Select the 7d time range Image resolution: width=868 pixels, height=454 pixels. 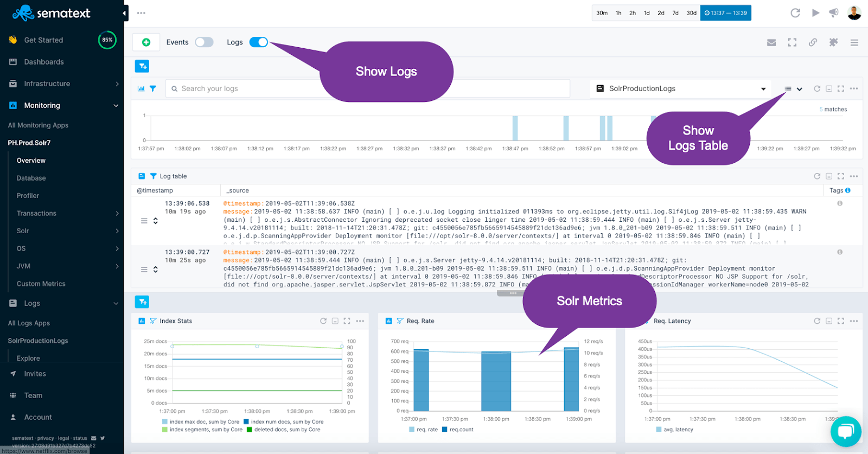coord(675,13)
